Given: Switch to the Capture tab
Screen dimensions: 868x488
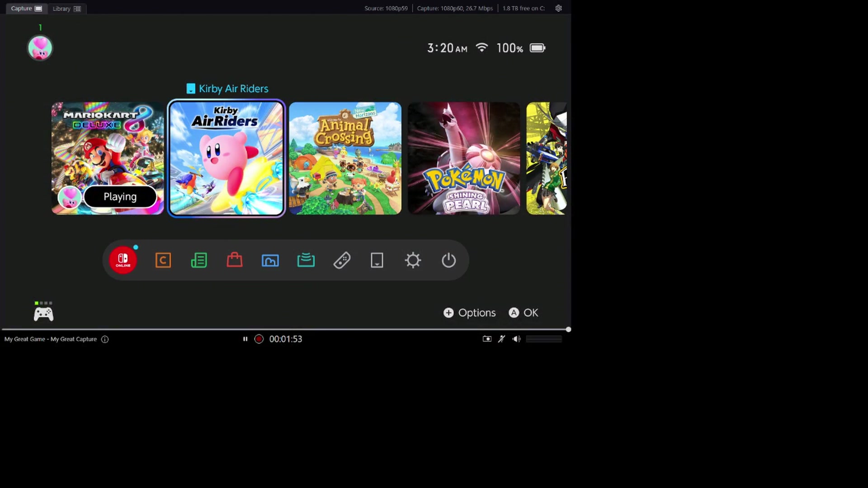Looking at the screenshot, I should click(26, 9).
